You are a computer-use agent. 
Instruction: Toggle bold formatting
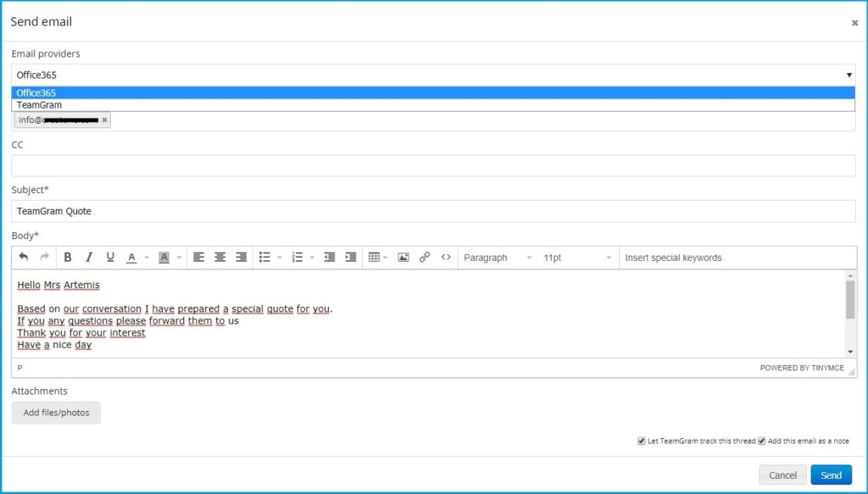click(68, 258)
